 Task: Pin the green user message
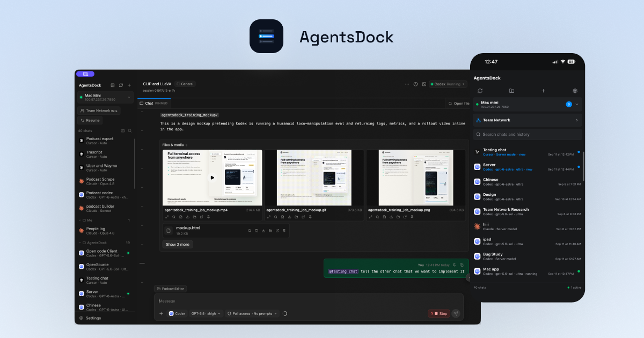tap(454, 264)
